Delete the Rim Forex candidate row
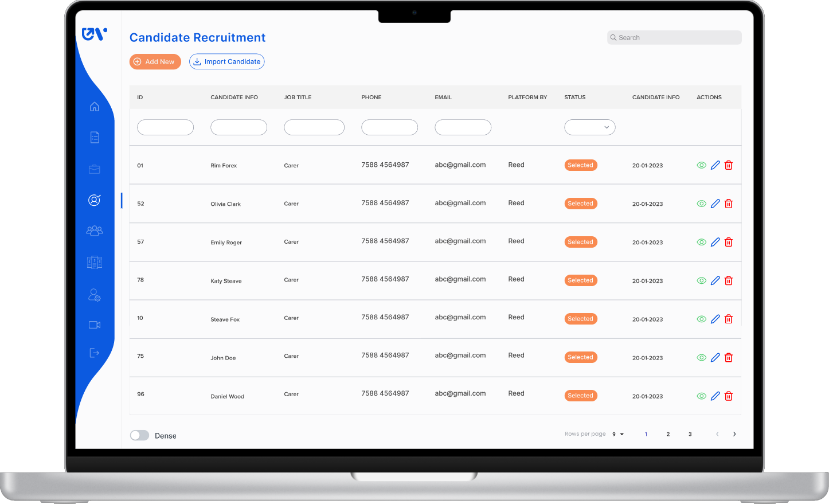This screenshot has width=829, height=504. pos(729,165)
